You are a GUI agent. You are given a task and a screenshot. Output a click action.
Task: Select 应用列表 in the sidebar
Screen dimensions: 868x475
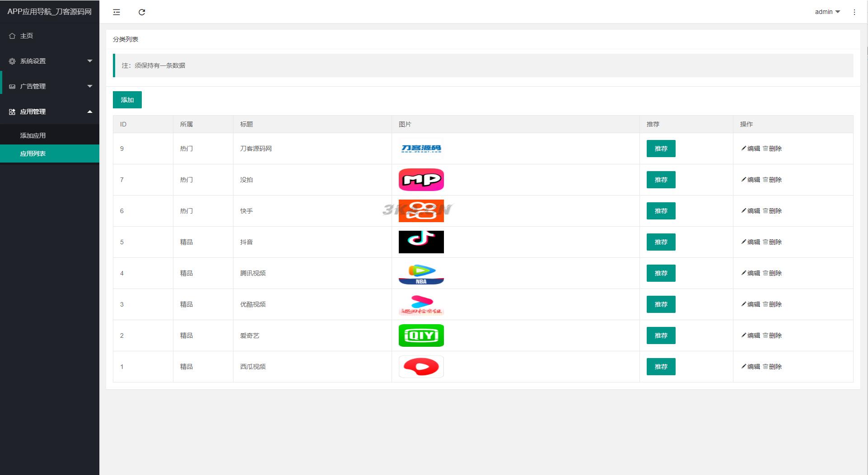click(x=33, y=154)
